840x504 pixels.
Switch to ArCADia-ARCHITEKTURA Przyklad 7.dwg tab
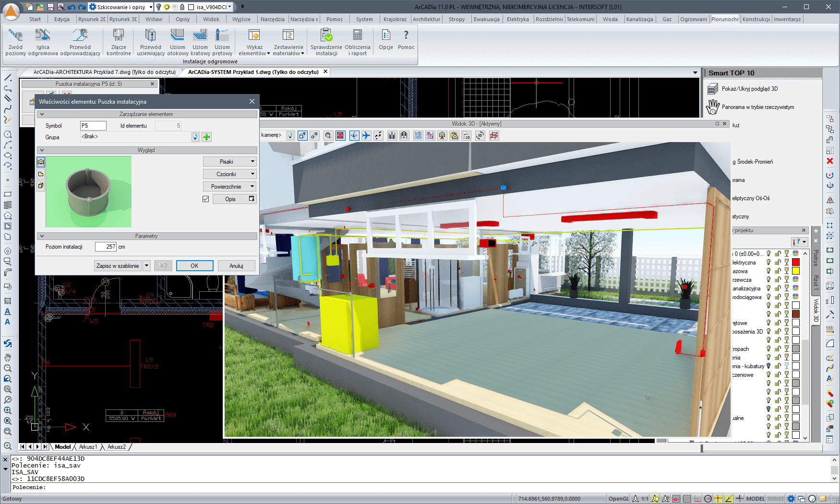[x=104, y=72]
